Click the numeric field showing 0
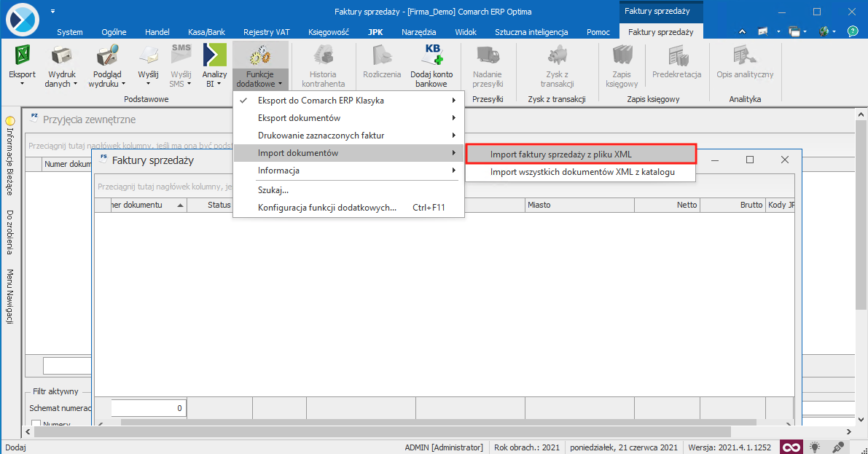This screenshot has height=454, width=868. pyautogui.click(x=148, y=408)
